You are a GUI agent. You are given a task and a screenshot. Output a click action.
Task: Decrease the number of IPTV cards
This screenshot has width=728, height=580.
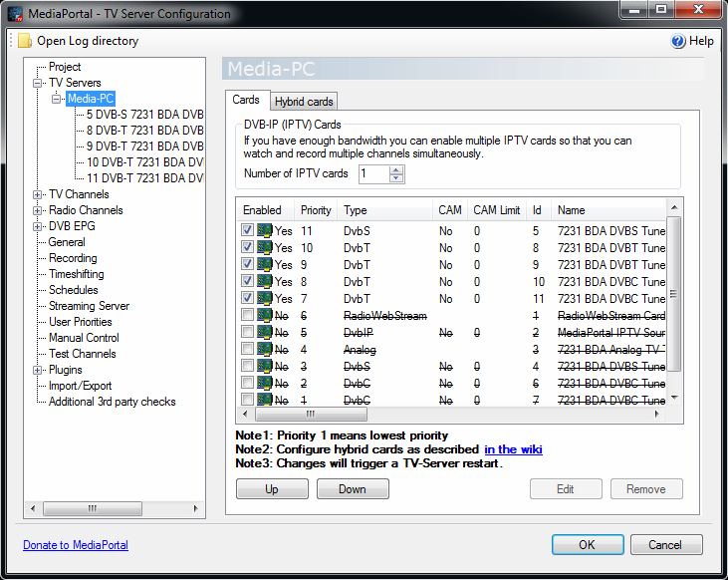pos(396,178)
